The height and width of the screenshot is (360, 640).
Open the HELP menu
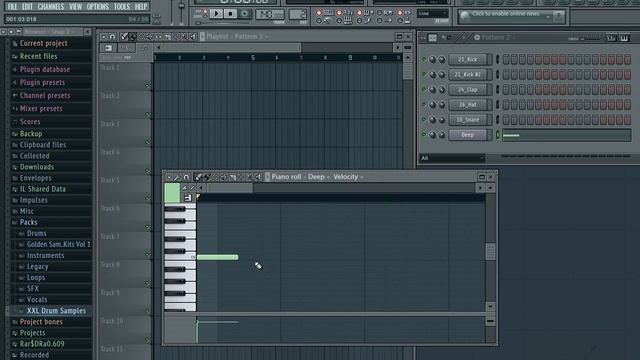[x=141, y=7]
